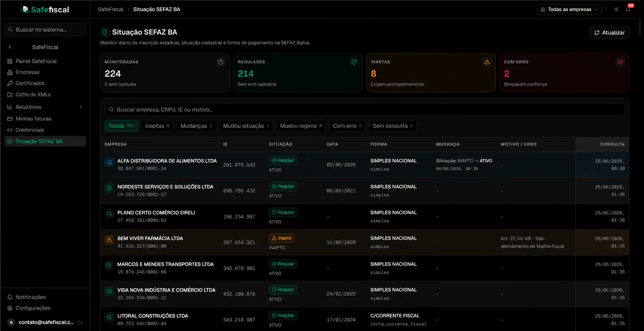The width and height of the screenshot is (644, 331).
Task: Sort by the CONSULTA column header
Action: tap(612, 144)
